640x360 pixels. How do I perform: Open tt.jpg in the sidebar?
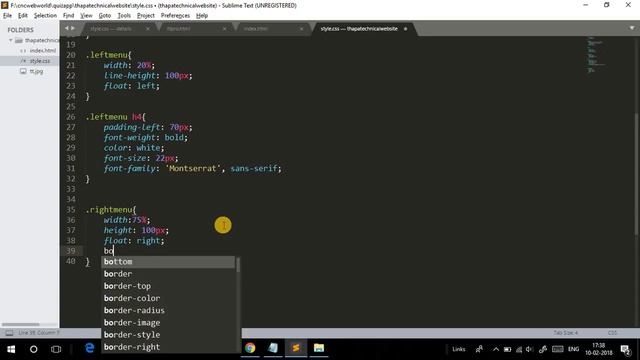click(36, 71)
